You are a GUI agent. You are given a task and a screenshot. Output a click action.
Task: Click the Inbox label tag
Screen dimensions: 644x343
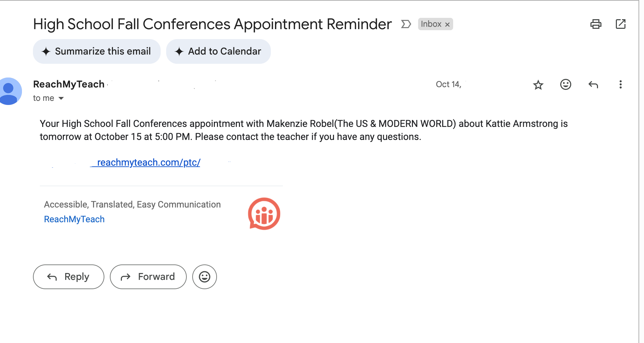pyautogui.click(x=432, y=24)
